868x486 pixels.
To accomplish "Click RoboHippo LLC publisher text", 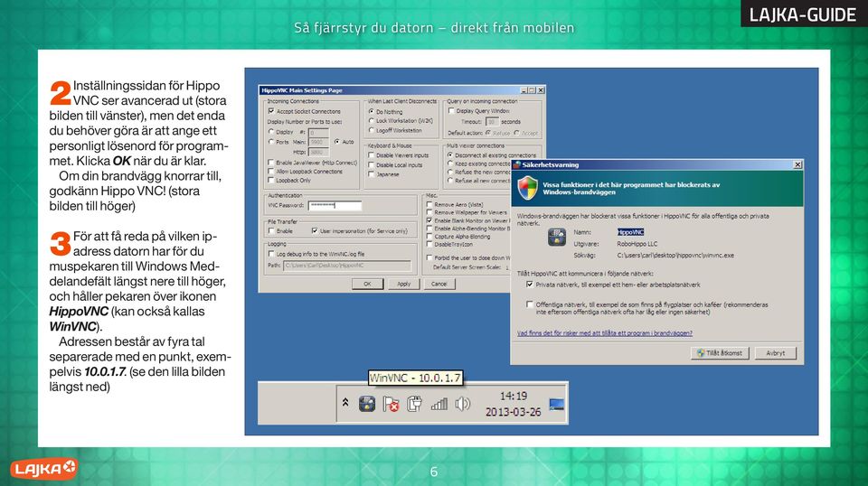I will pos(637,243).
